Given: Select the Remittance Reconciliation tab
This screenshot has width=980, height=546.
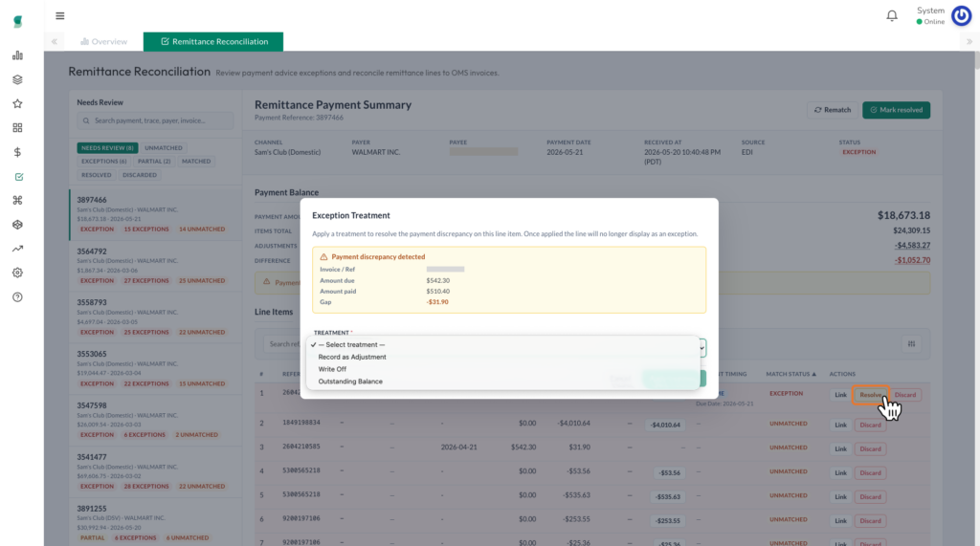Looking at the screenshot, I should click(x=213, y=41).
